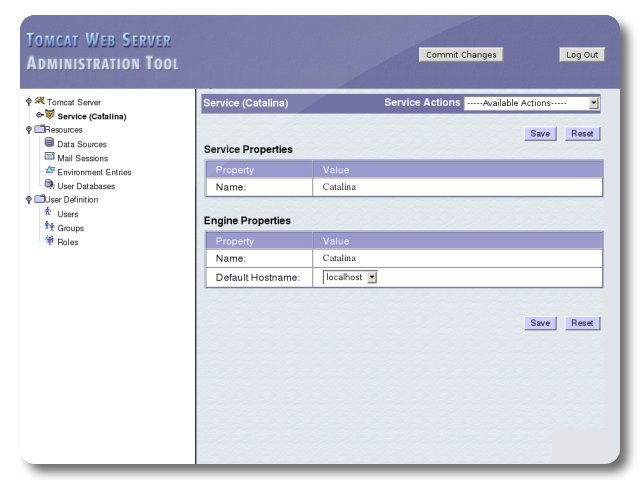This screenshot has height=480, width=640.
Task: Click the Groups people icon
Action: 49,227
